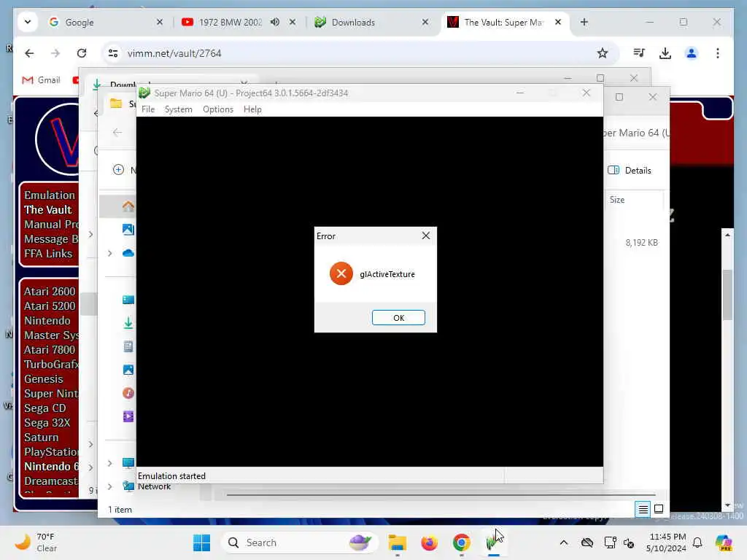Image resolution: width=747 pixels, height=560 pixels.
Task: Open the Help menu in Project64
Action: [252, 109]
